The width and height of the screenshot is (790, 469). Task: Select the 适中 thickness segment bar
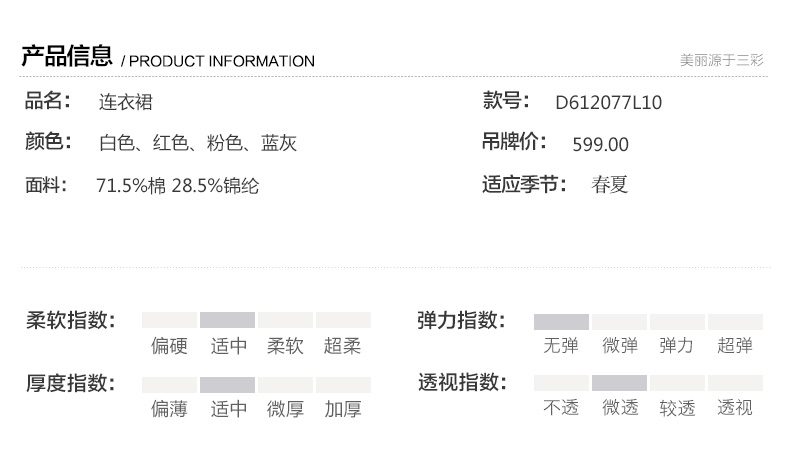click(227, 385)
